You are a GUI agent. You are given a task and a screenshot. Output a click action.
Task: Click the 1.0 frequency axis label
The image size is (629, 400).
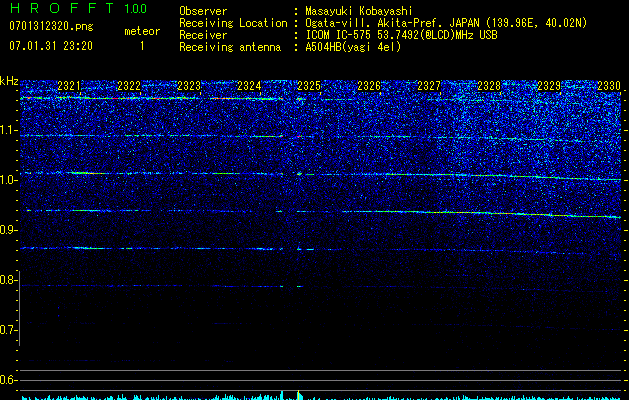8,180
